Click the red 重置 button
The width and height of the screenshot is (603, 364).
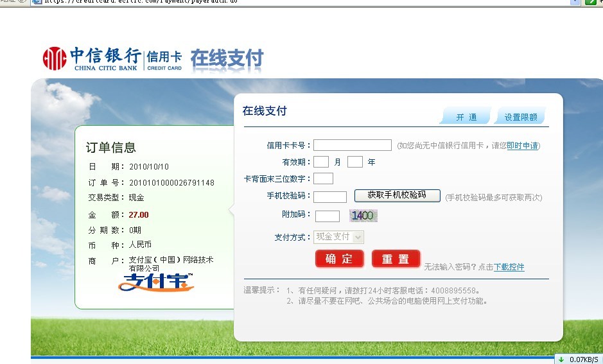click(396, 259)
